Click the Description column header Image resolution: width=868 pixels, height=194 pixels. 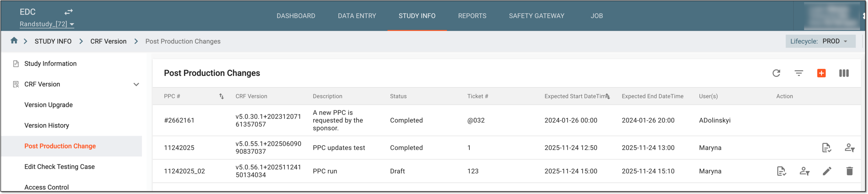click(327, 96)
